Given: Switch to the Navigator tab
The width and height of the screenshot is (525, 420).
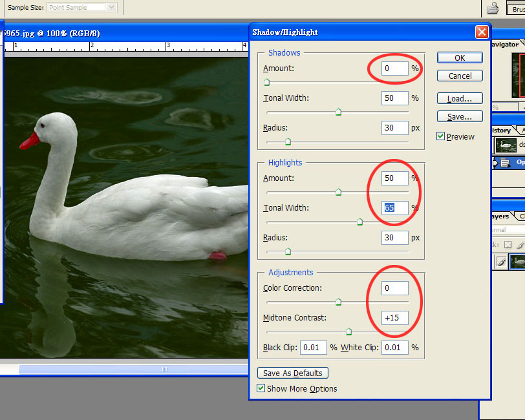Looking at the screenshot, I should 506,44.
